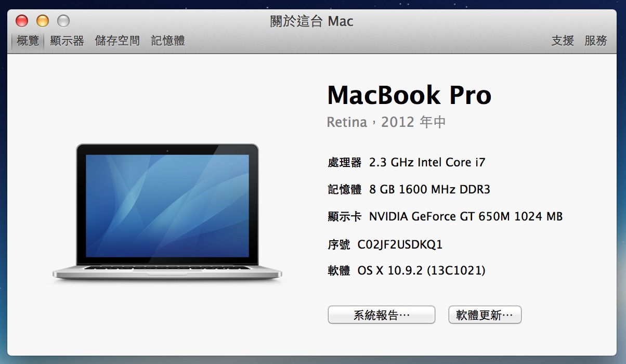
Task: Open the 儲存空間 storage tab
Action: tap(118, 41)
